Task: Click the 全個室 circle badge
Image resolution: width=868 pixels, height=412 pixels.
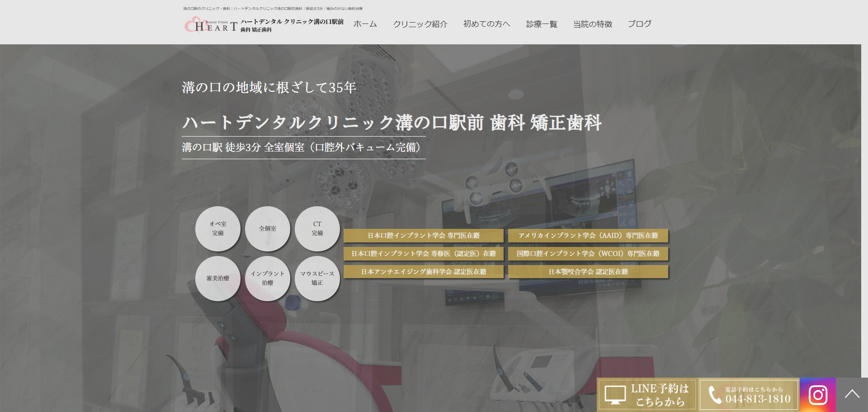Action: tap(268, 229)
